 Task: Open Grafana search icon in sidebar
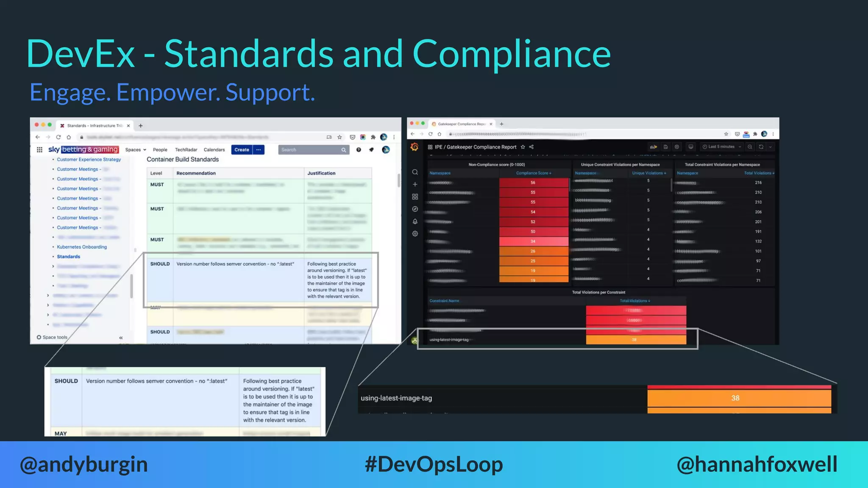(x=415, y=172)
